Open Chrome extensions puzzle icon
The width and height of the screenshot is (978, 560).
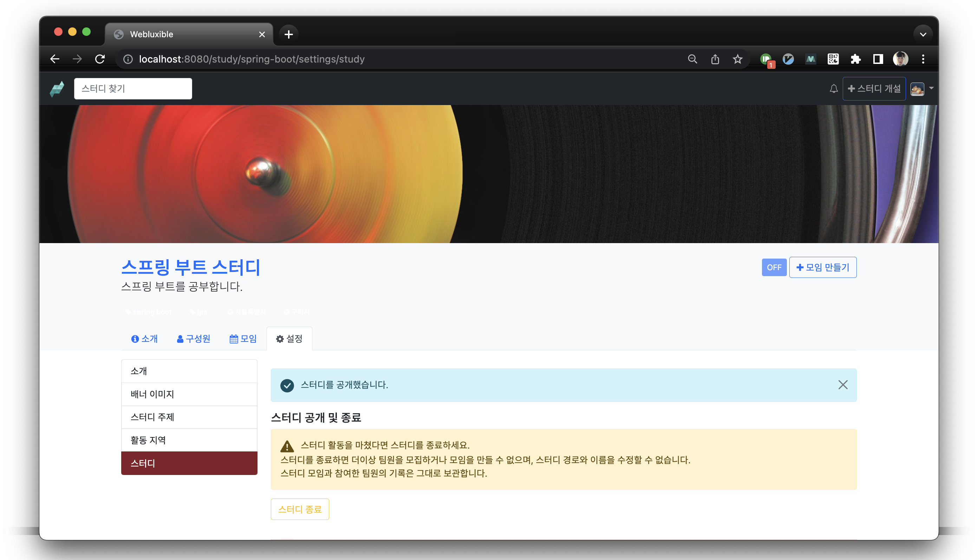(855, 59)
